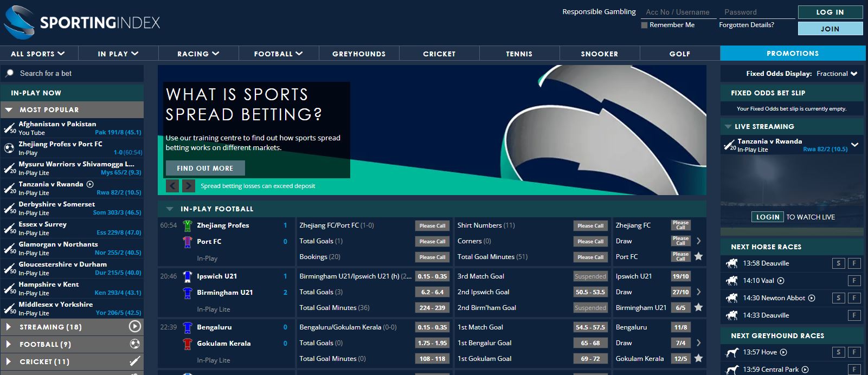Open the Promotions tab
Viewport: 868px width, 375px height.
(792, 53)
